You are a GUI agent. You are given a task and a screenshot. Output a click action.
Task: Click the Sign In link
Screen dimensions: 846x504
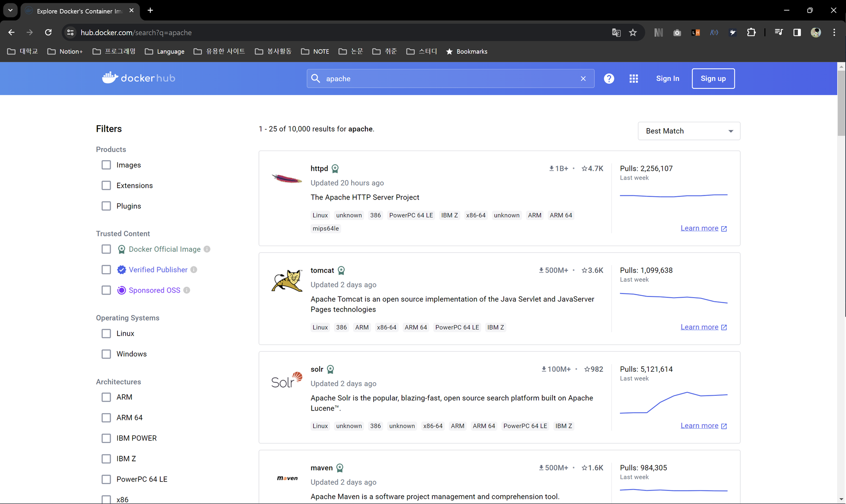click(x=667, y=79)
